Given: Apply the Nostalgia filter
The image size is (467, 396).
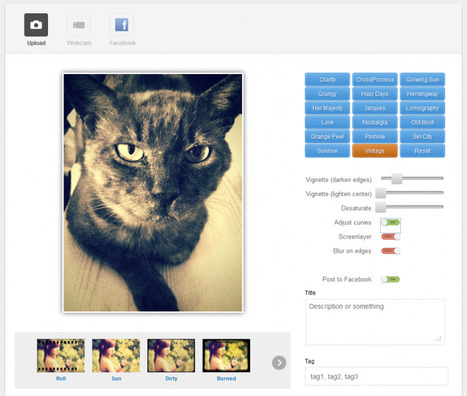Looking at the screenshot, I should tap(375, 122).
